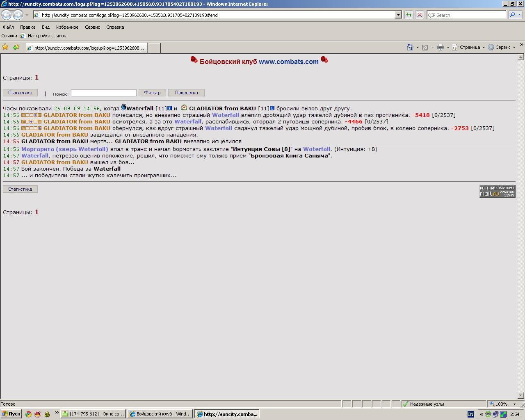Screen dimensions: 525x420
Task: Expand the address bar URL history dropdown
Action: click(x=398, y=15)
